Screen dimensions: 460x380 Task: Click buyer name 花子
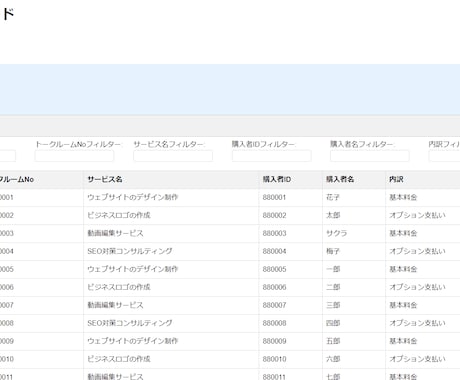333,197
